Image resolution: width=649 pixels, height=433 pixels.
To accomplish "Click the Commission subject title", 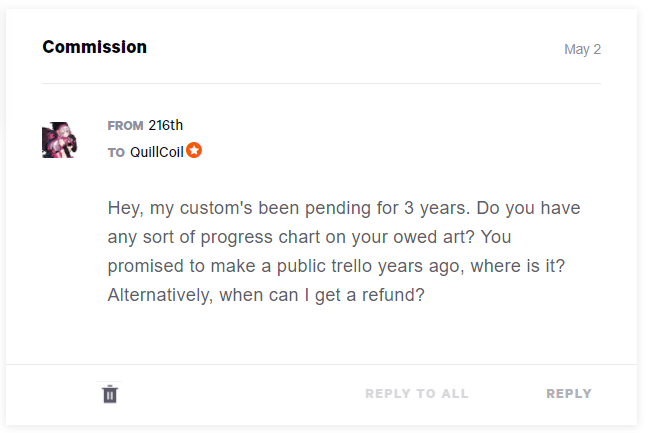I will tap(95, 47).
